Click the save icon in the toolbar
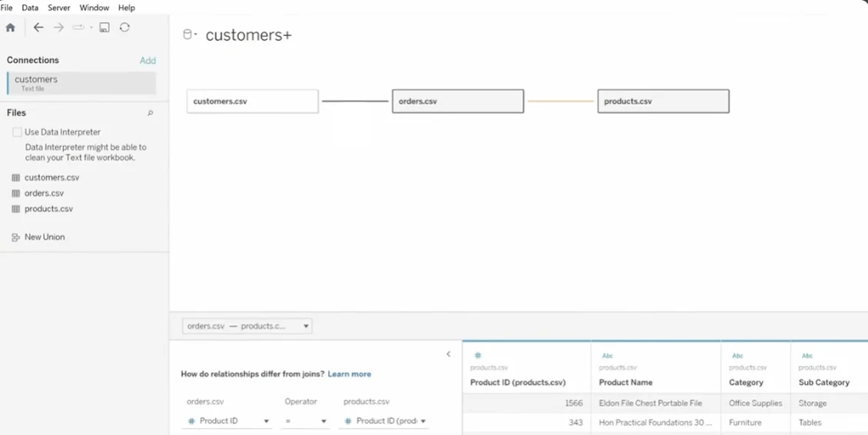Image resolution: width=868 pixels, height=435 pixels. point(104,28)
